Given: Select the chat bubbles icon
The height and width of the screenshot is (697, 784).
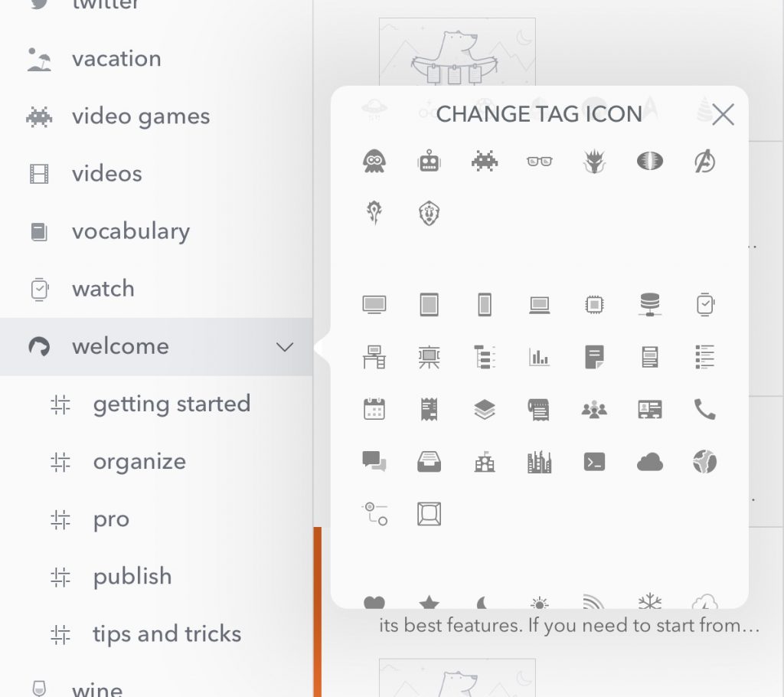Looking at the screenshot, I should click(x=374, y=461).
